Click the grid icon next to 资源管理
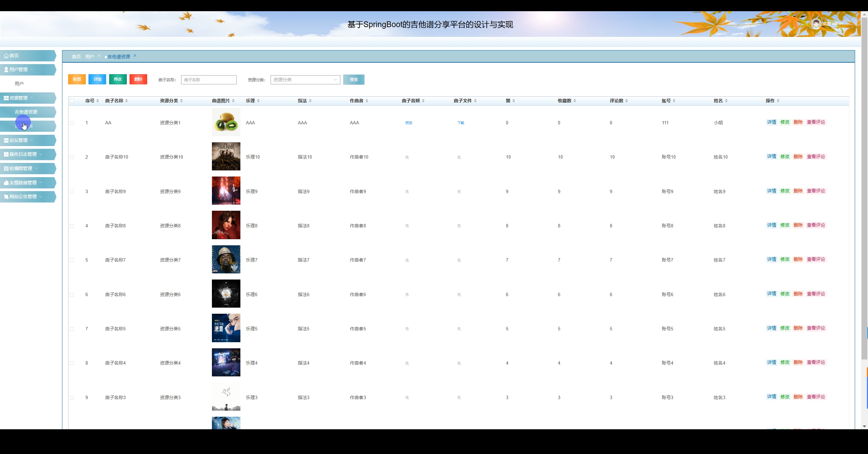Viewport: 868px width, 454px height. pos(6,98)
